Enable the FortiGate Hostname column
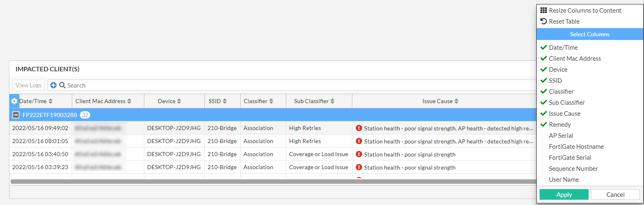This screenshot has width=644, height=205. 576,147
